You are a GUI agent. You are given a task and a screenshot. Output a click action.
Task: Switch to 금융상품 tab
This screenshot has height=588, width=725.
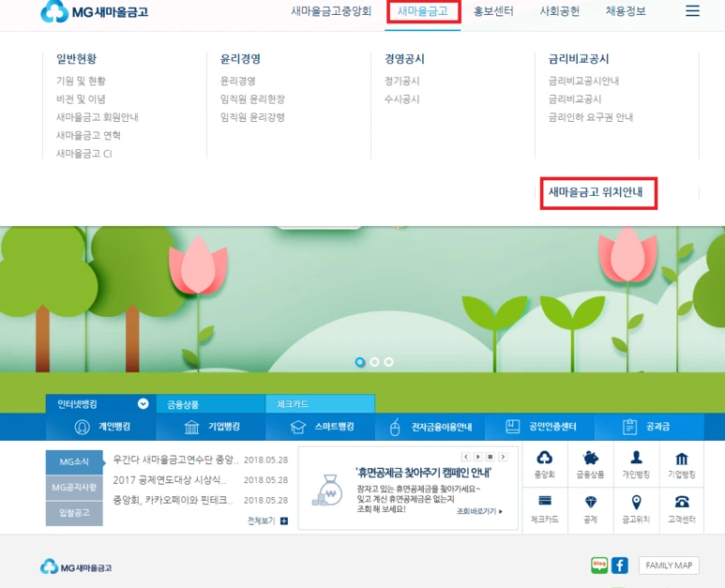pyautogui.click(x=210, y=404)
